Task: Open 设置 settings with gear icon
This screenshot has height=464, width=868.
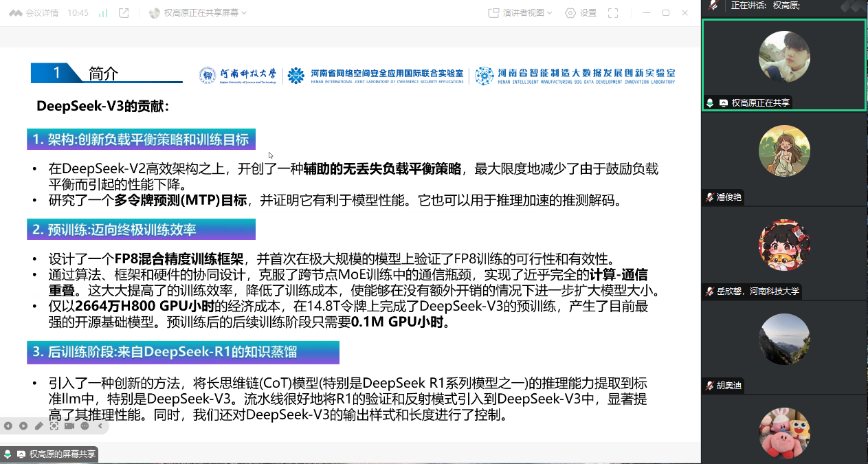Action: [581, 12]
